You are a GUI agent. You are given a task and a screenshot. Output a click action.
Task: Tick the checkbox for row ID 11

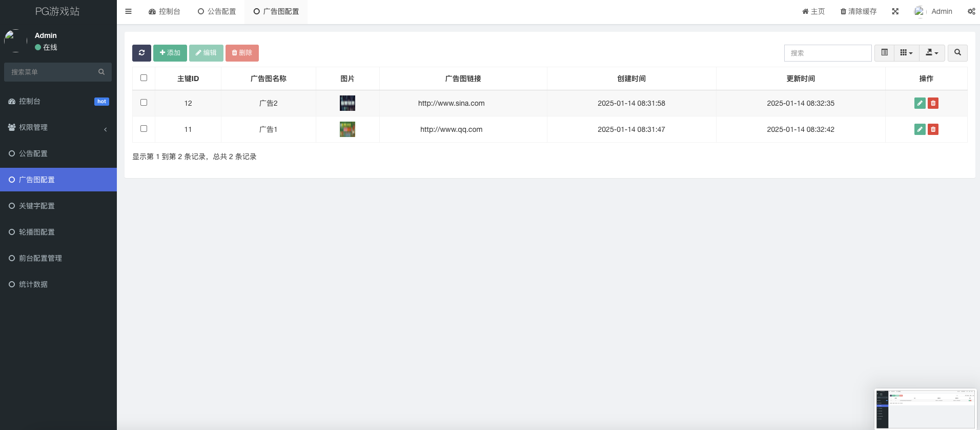pyautogui.click(x=144, y=129)
